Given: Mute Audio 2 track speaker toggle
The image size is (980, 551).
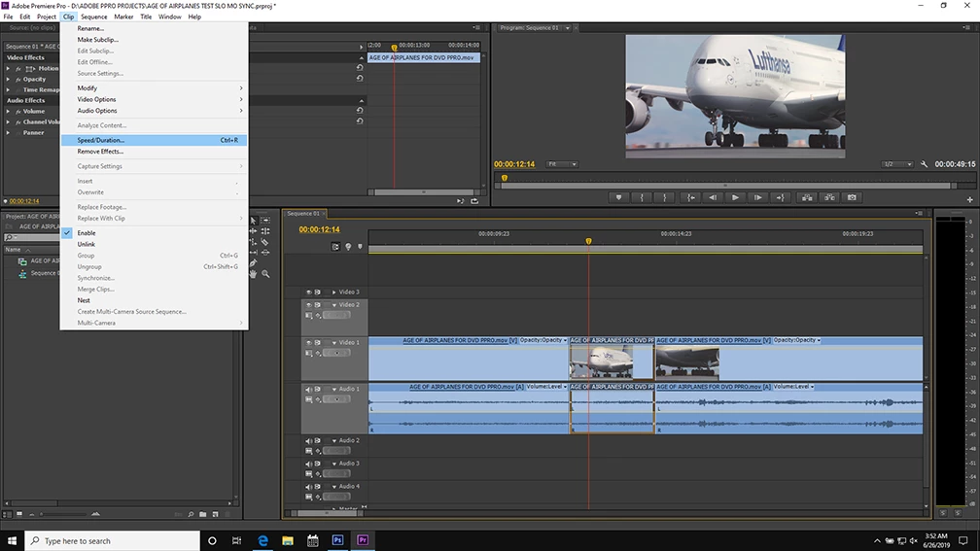Looking at the screenshot, I should (x=309, y=440).
